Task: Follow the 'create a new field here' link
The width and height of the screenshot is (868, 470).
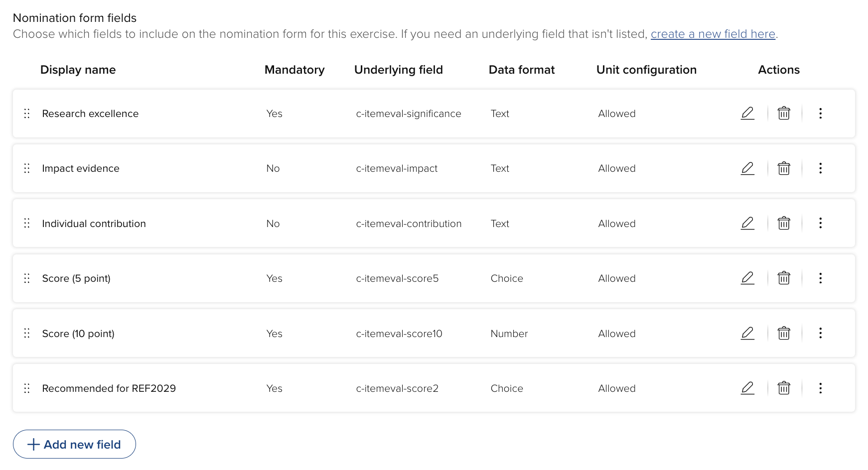Action: pyautogui.click(x=713, y=34)
